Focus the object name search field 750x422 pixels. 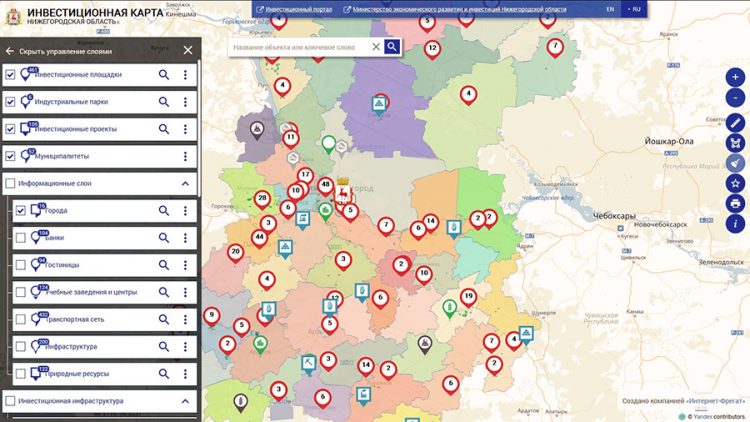click(x=299, y=47)
